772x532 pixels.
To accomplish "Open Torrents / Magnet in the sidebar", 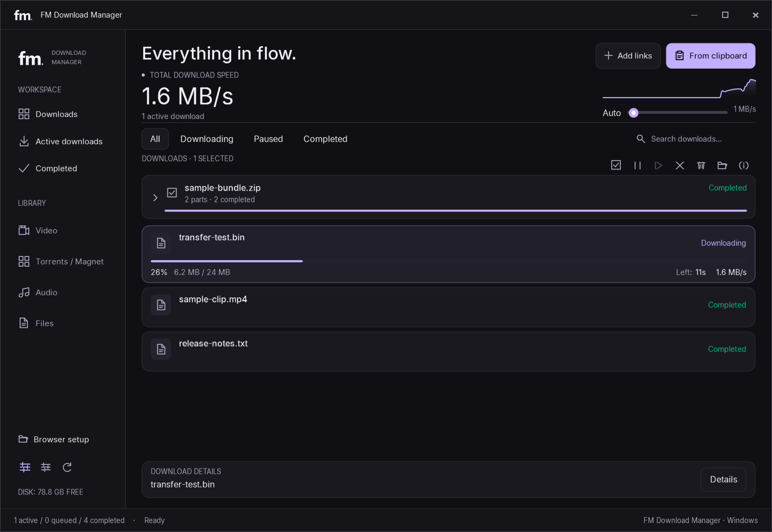I will [x=61, y=261].
